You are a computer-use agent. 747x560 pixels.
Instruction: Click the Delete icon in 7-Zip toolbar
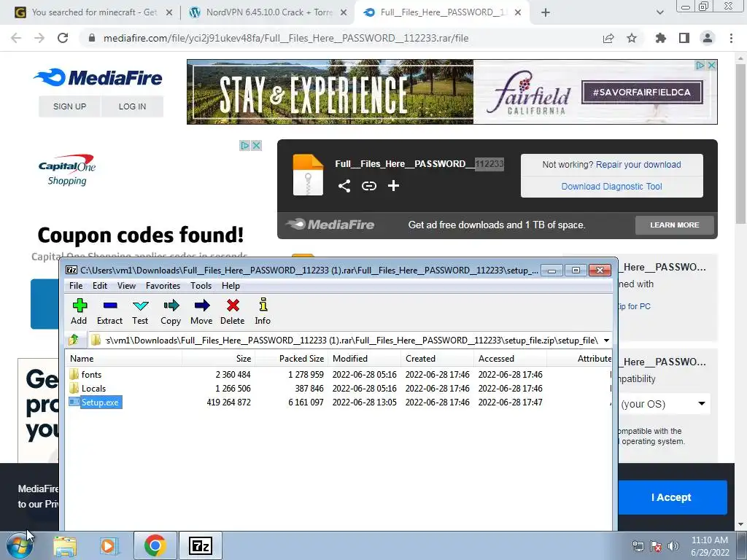point(233,306)
